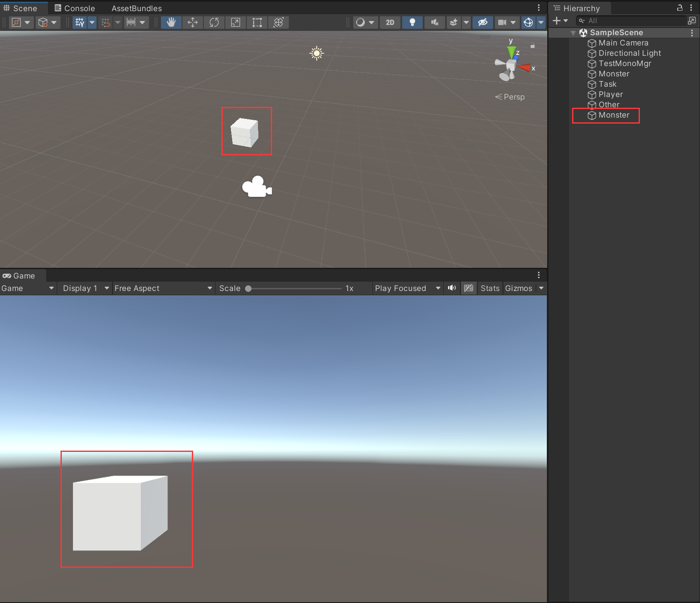Select the Move tool

[193, 22]
